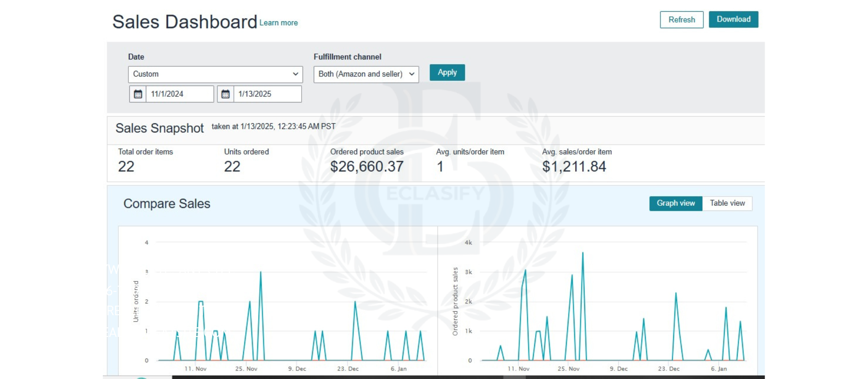868x379 pixels.
Task: Click the tallest peak in Ordered product sales chart
Action: 582,253
